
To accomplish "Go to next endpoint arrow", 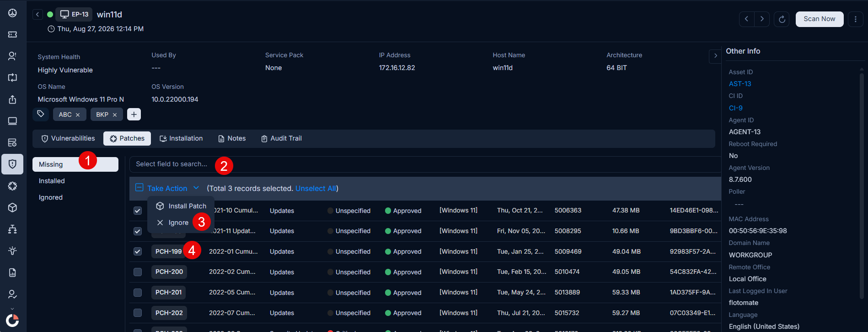I will click(x=762, y=19).
